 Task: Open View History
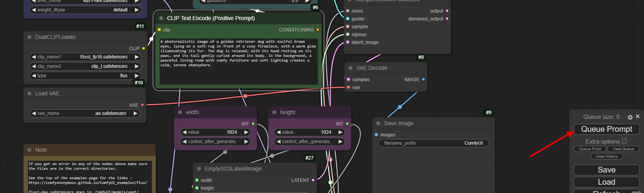(606, 156)
